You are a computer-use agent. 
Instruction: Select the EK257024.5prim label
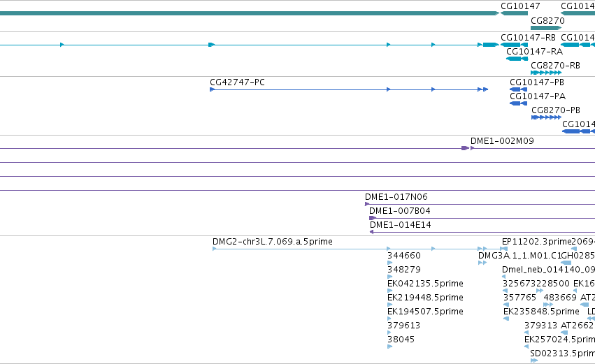(560, 340)
